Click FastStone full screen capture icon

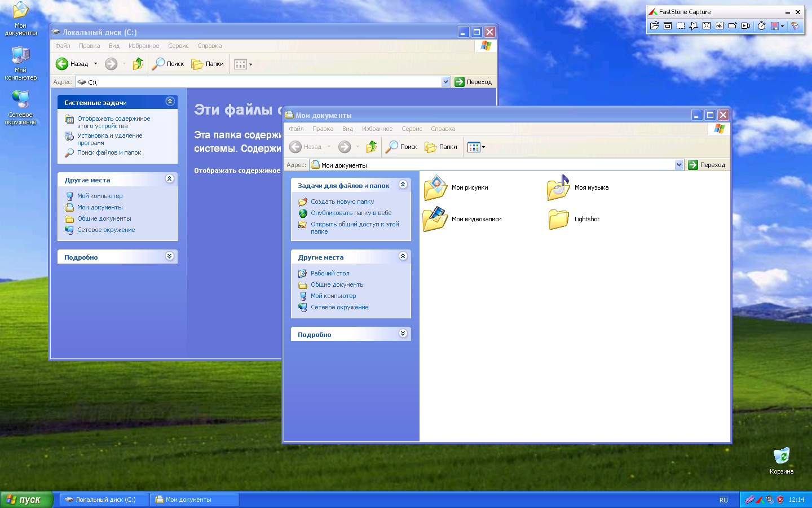(707, 26)
